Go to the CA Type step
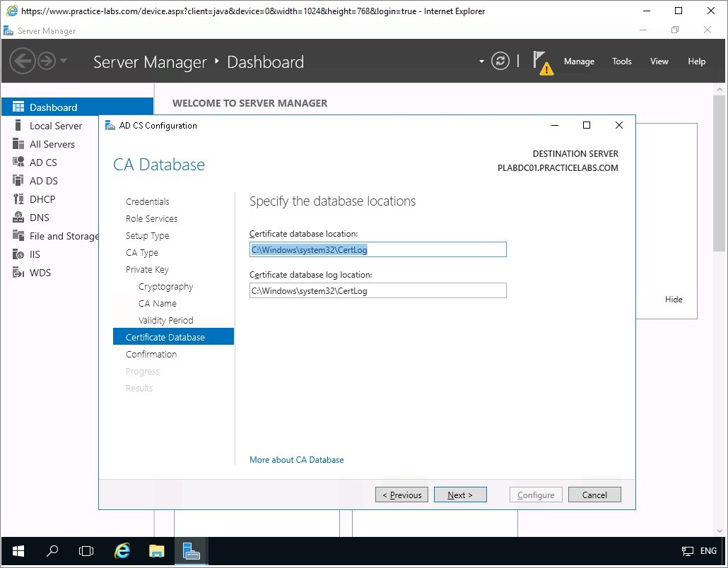 (x=141, y=252)
